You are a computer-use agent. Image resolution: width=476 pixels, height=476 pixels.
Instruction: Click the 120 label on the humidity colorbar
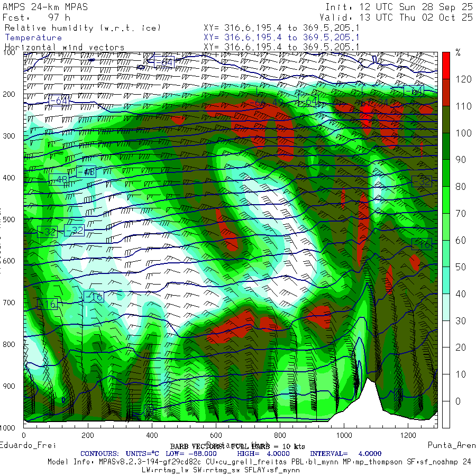(464, 79)
